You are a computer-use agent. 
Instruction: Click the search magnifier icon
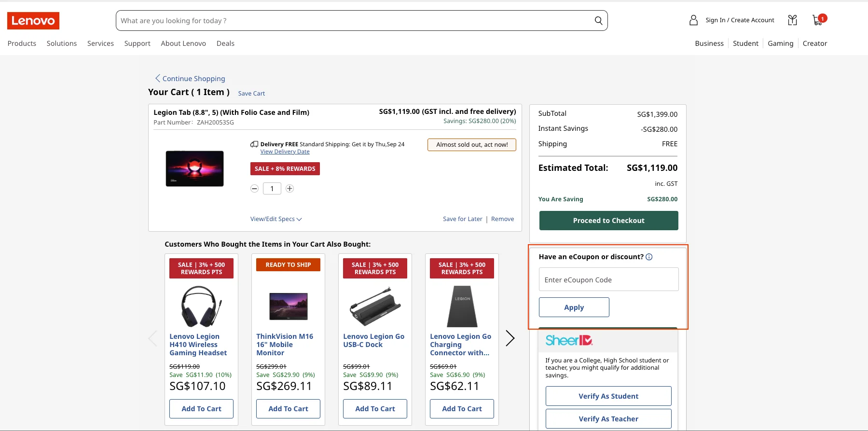coord(598,21)
